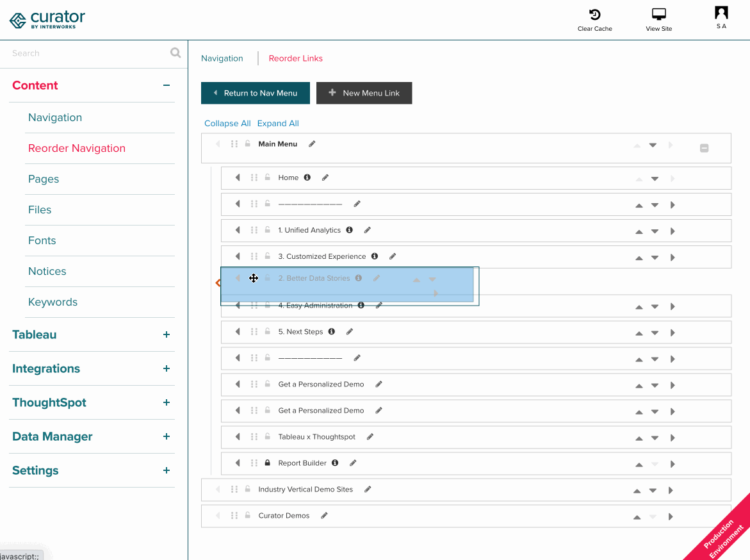Expand the ThoughtSpot sidebar section
This screenshot has height=560, width=750.
[x=167, y=402]
